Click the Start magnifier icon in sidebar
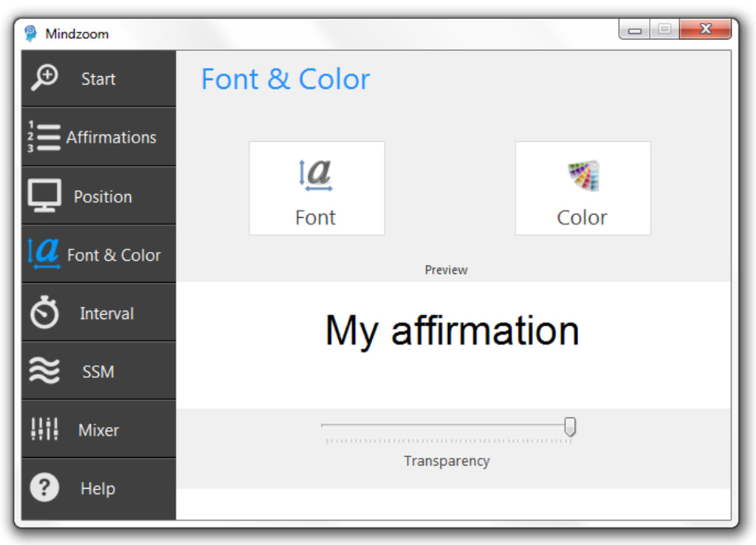This screenshot has height=545, width=756. click(44, 77)
